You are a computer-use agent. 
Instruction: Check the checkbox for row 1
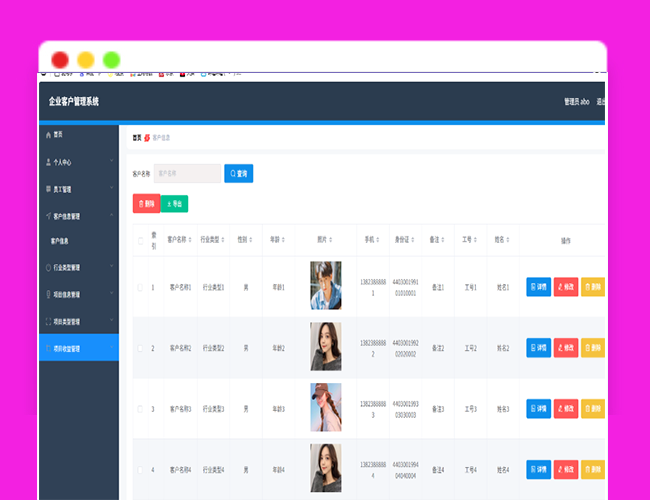coord(140,287)
